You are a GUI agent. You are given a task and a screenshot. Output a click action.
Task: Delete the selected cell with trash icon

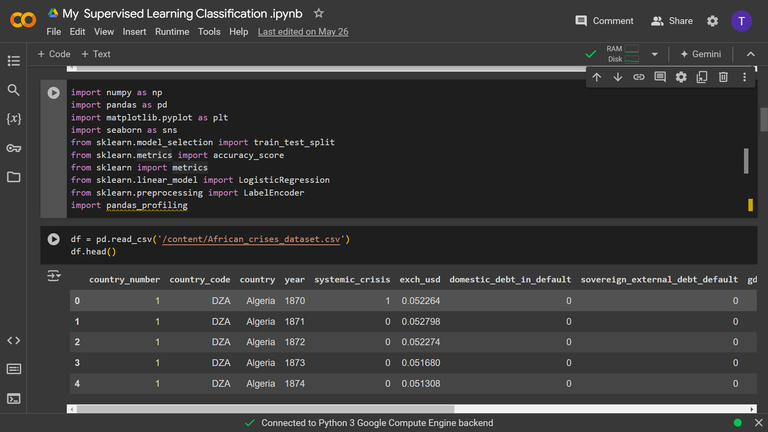tap(723, 77)
